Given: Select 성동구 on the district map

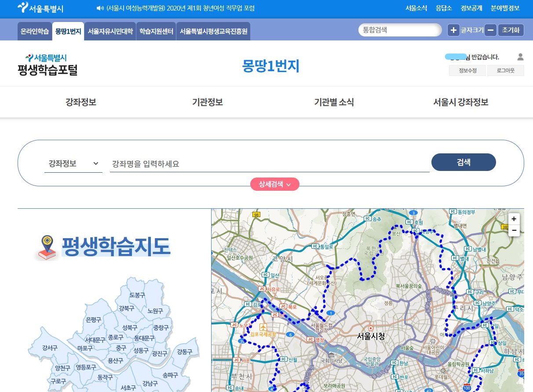Looking at the screenshot, I should coord(141,350).
